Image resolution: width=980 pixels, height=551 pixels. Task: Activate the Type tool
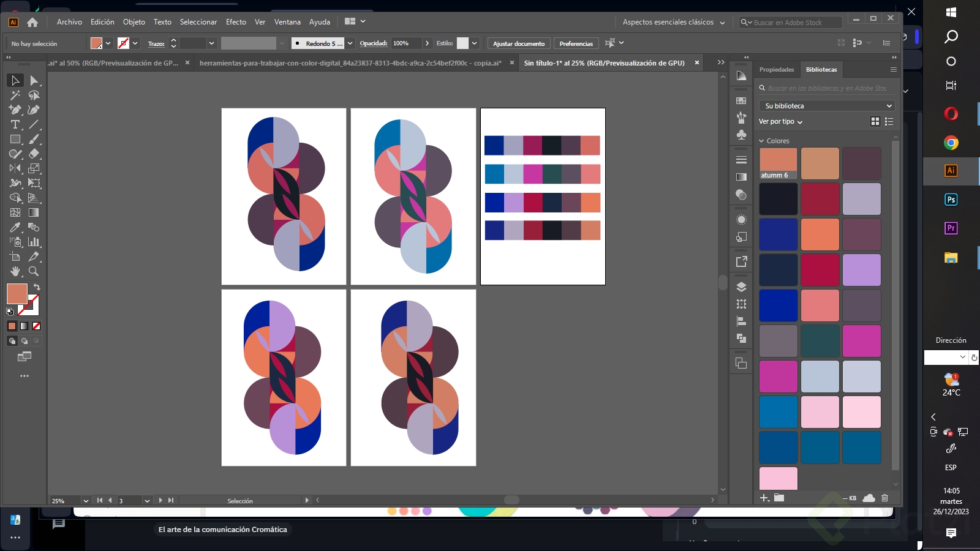(x=15, y=124)
